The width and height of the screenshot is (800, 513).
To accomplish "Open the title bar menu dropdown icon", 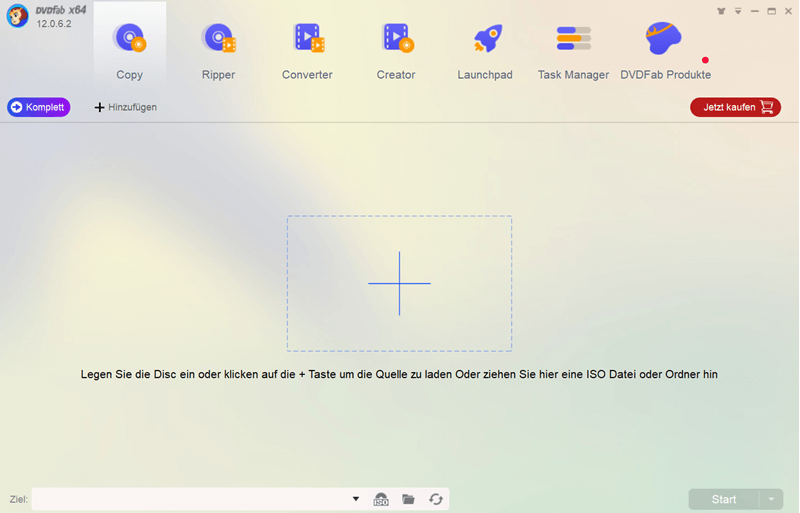I will 738,11.
